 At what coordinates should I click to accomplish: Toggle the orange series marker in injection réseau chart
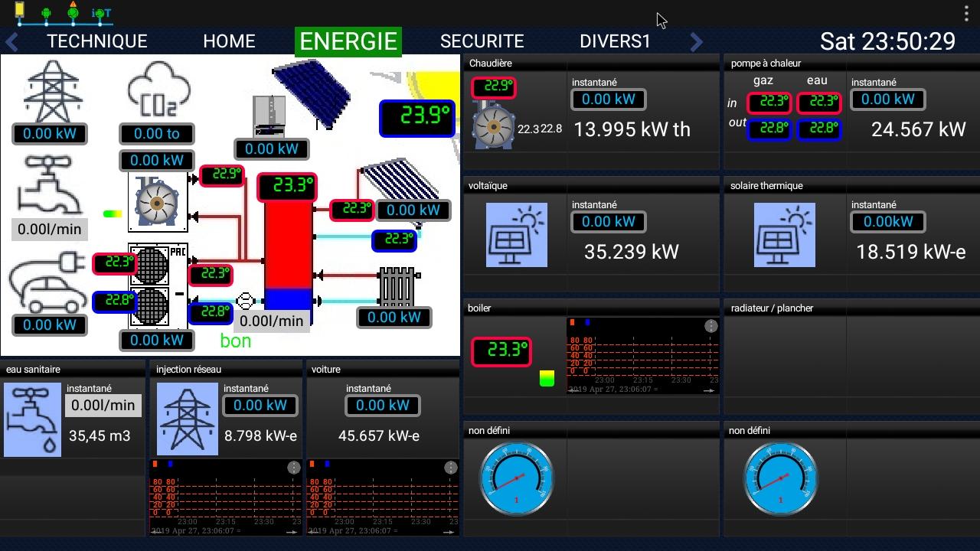click(155, 465)
